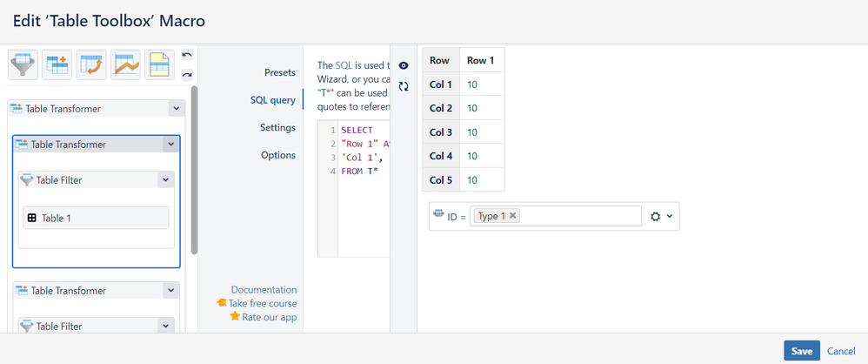868x364 pixels.
Task: Open the filter settings gear dropdown
Action: click(662, 216)
